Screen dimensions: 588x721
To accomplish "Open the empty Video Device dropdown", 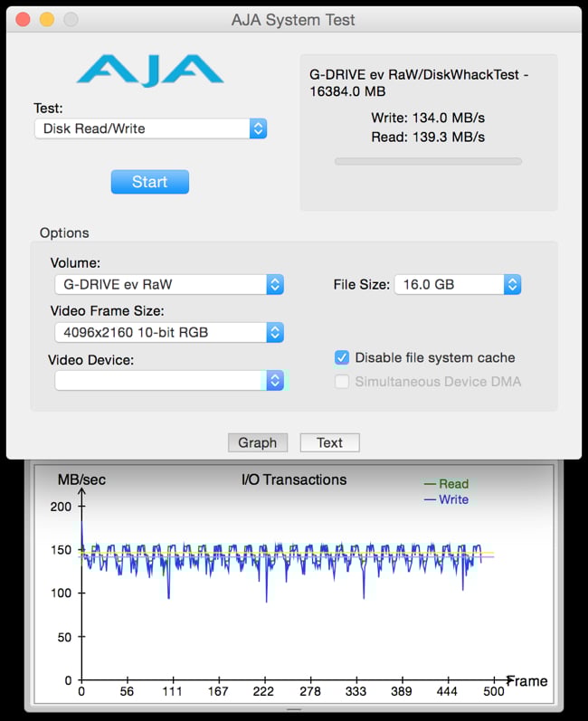I will point(169,380).
